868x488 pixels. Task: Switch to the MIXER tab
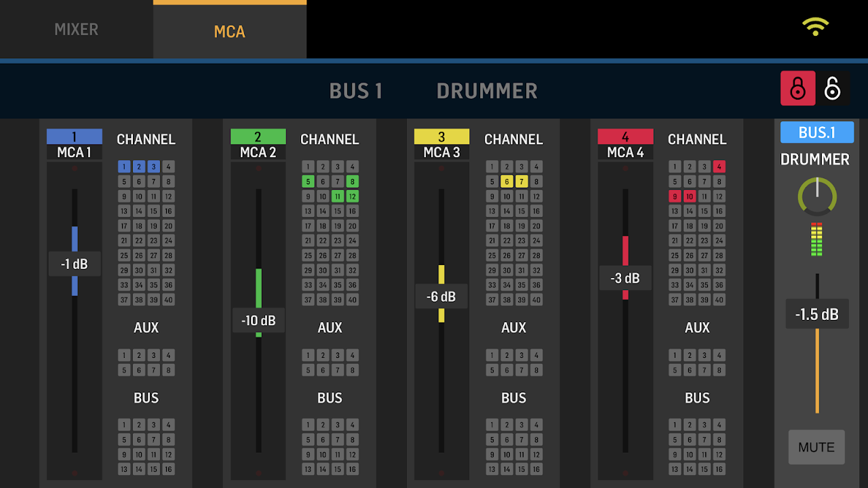[77, 29]
